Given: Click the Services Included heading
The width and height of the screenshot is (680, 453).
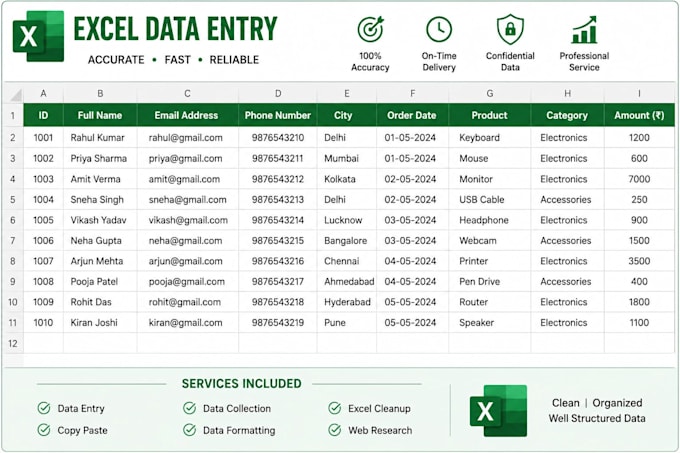Looking at the screenshot, I should coord(242,384).
